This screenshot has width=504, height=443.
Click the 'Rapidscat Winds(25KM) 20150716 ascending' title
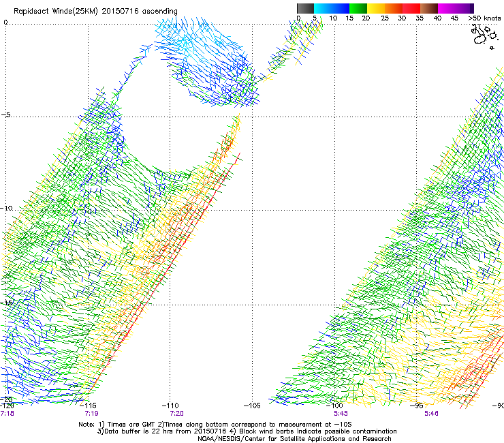point(95,12)
